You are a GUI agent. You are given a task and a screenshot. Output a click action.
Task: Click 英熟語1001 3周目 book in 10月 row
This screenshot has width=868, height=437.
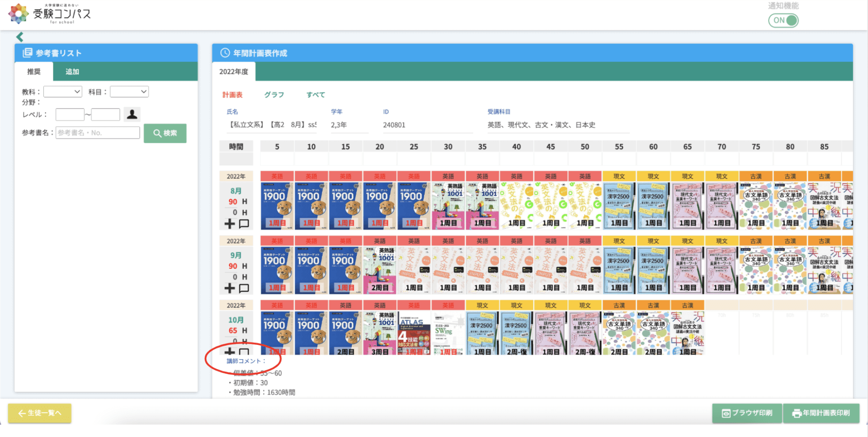click(x=380, y=333)
